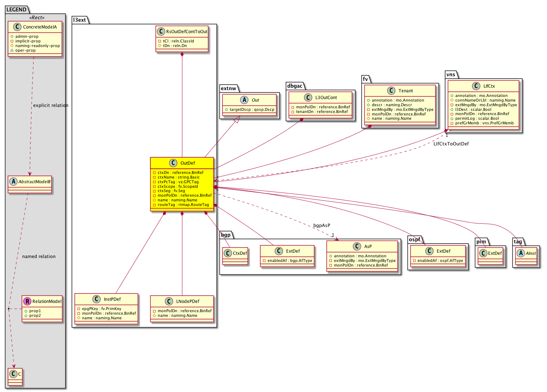Screen dimensions: 547x392
Task: Click the pink R icon of RelationModel
Action: (27, 301)
